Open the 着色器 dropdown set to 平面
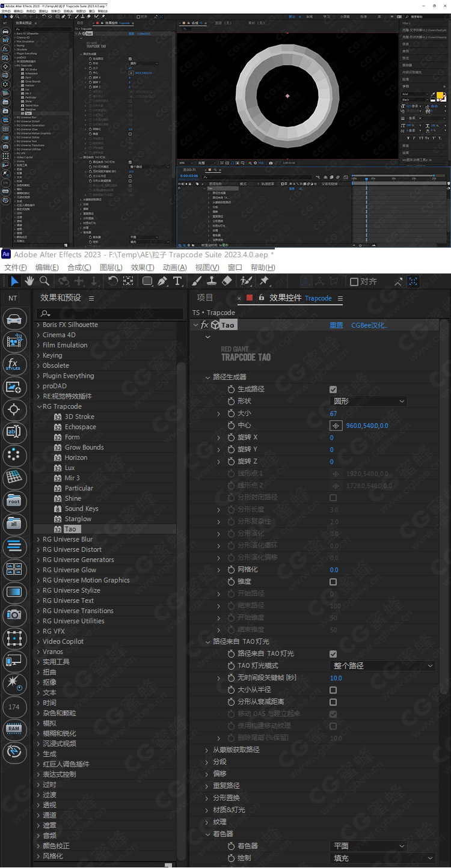 click(x=369, y=846)
